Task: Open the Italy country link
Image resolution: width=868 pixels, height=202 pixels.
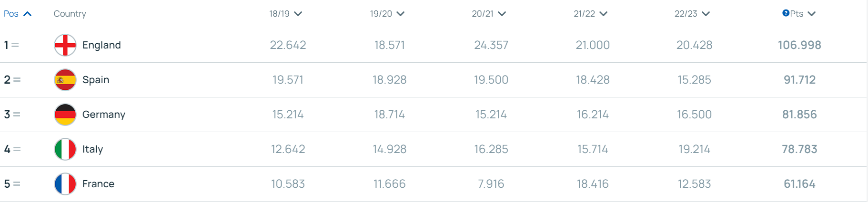Action: (92, 149)
